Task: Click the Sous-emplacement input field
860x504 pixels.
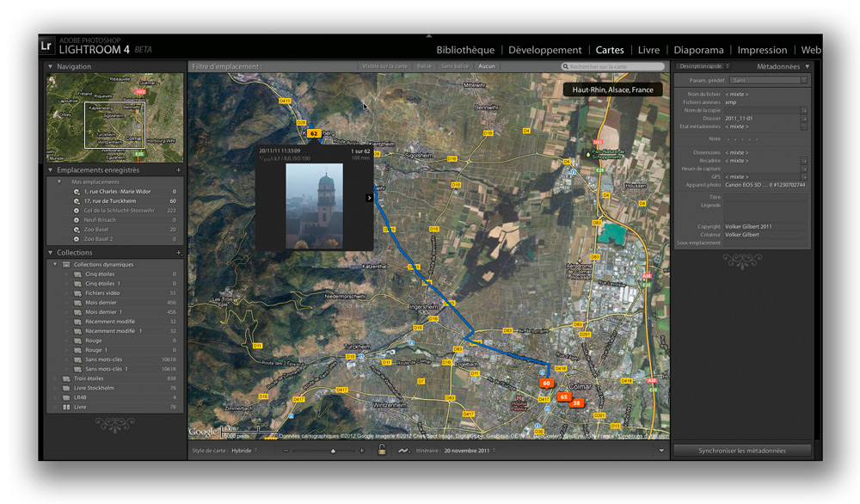Action: [765, 243]
